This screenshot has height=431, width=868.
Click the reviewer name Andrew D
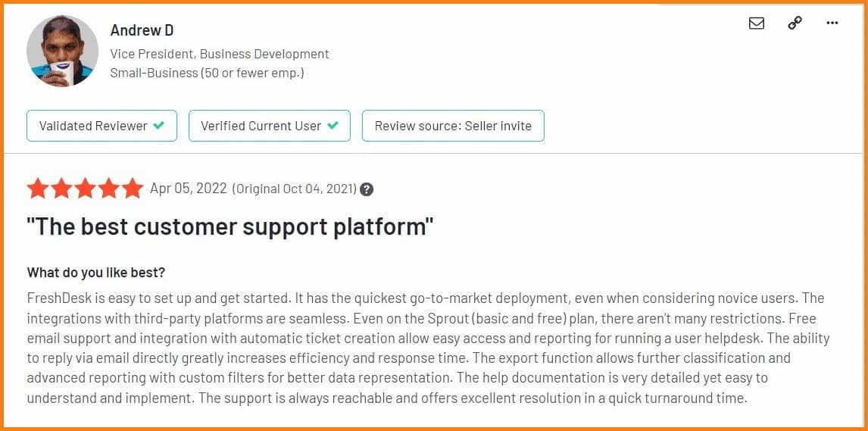142,30
